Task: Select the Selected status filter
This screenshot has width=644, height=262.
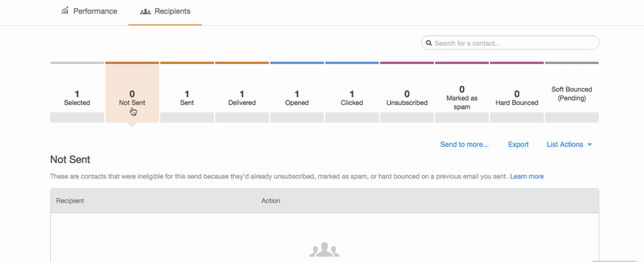Action: (77, 98)
